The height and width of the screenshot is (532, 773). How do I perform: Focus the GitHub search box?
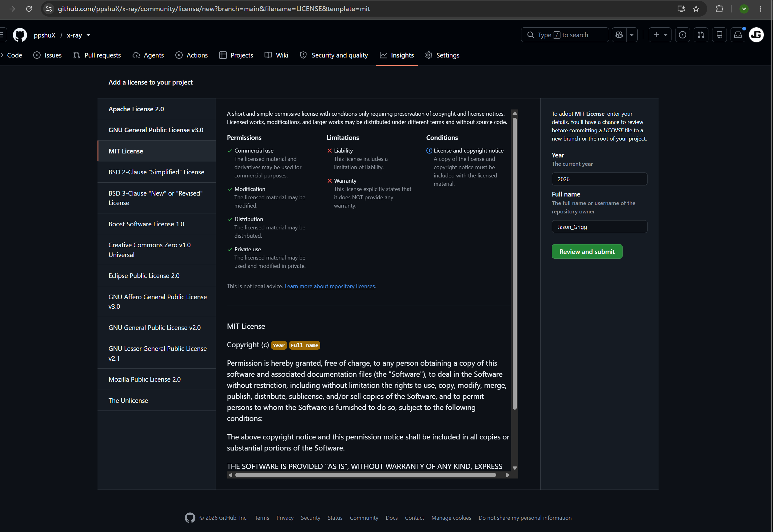[x=565, y=35]
